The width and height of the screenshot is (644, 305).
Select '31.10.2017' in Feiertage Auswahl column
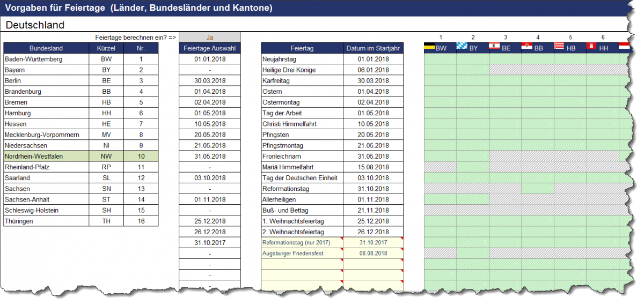209,242
